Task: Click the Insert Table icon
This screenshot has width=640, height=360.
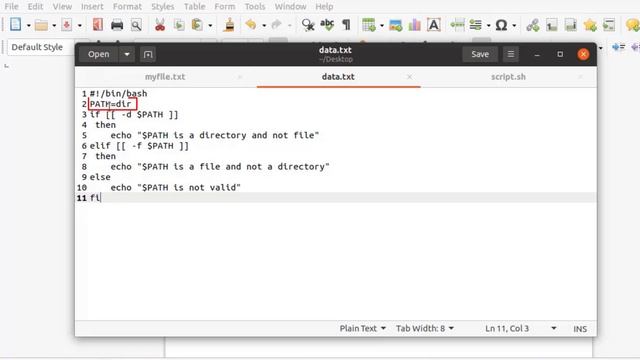Action: tap(369, 25)
